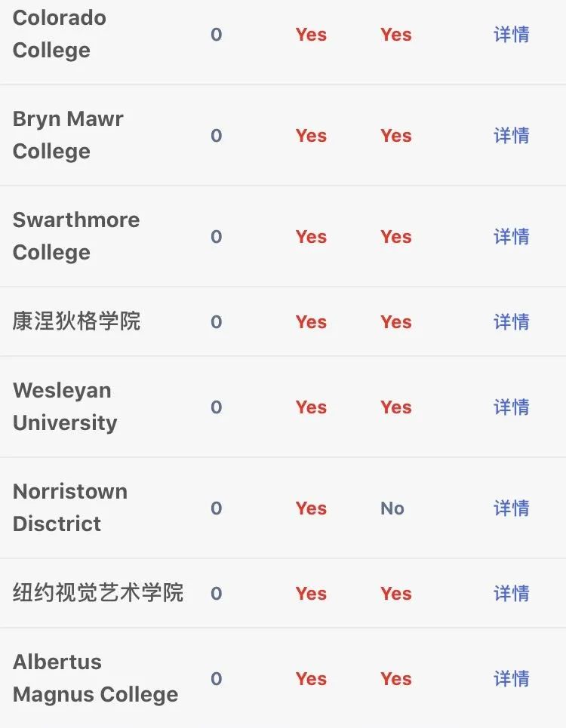Viewport: 566px width, 728px height.
Task: Open Wesleyan University 详情 link
Action: [511, 407]
